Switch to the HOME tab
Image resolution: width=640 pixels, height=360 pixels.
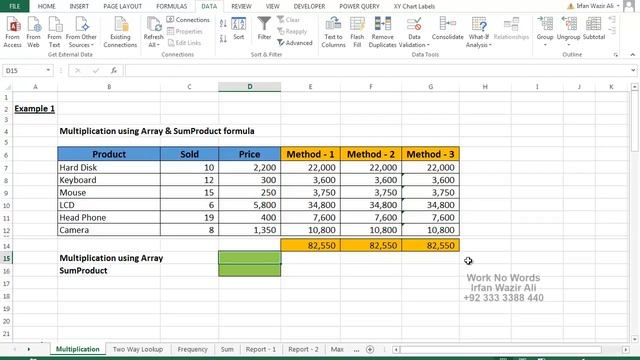click(47, 6)
